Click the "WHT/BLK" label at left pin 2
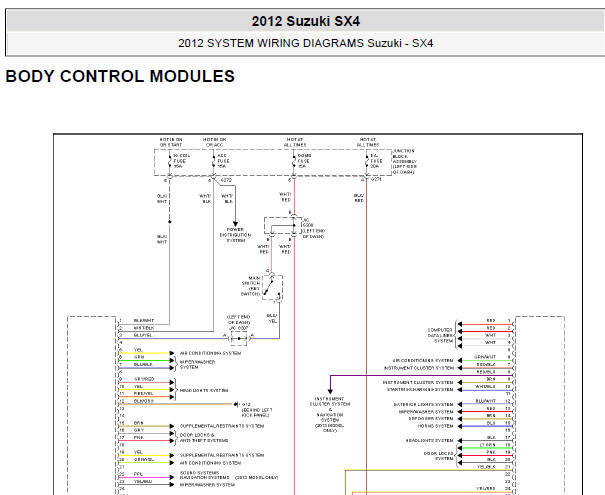 click(x=144, y=328)
